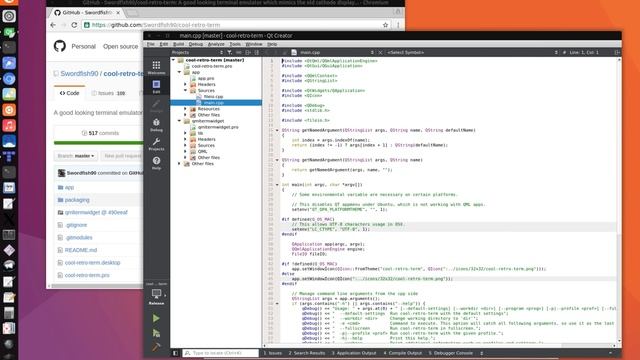Open the 1 Issues output pane
The image size is (640, 360).
pos(273,353)
